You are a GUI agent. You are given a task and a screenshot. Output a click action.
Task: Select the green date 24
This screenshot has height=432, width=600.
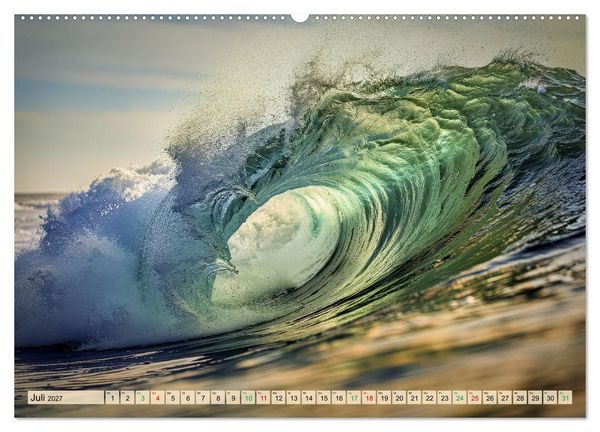[x=460, y=398]
